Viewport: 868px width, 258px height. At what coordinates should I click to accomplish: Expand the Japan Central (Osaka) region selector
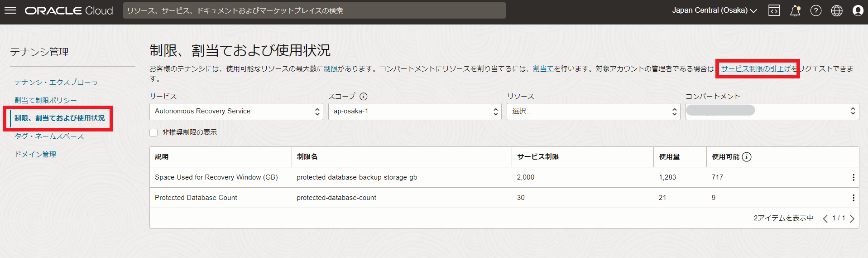pos(714,10)
